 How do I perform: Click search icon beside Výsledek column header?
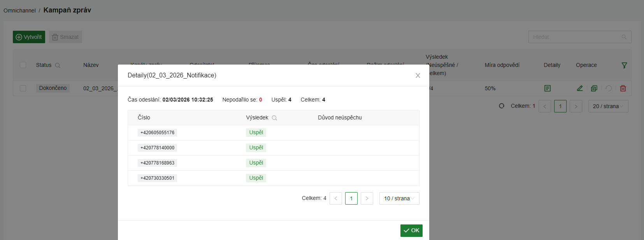pos(274,118)
